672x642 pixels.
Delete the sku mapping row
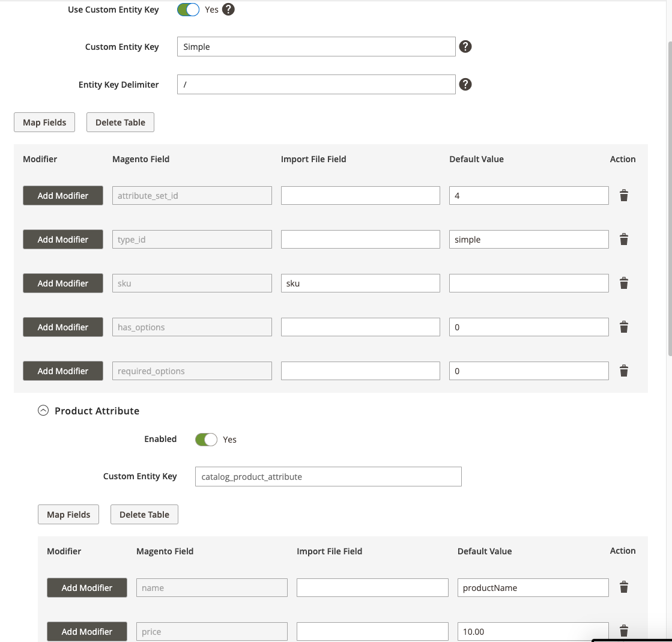624,283
